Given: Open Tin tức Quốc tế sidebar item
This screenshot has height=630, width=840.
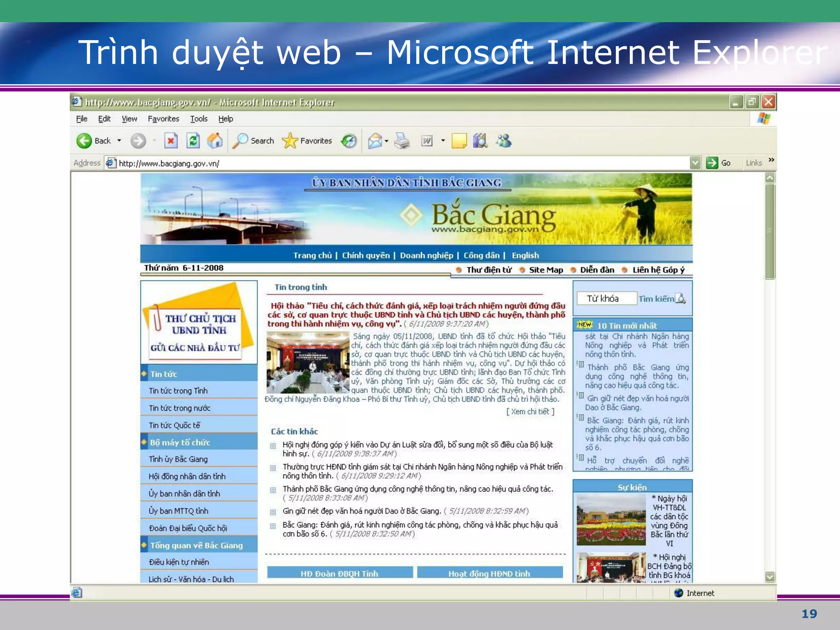Looking at the screenshot, I should 199,425.
